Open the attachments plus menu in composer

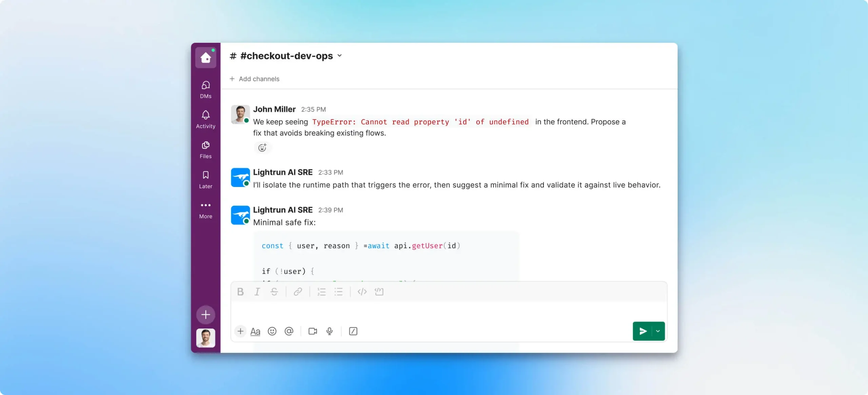coord(240,331)
